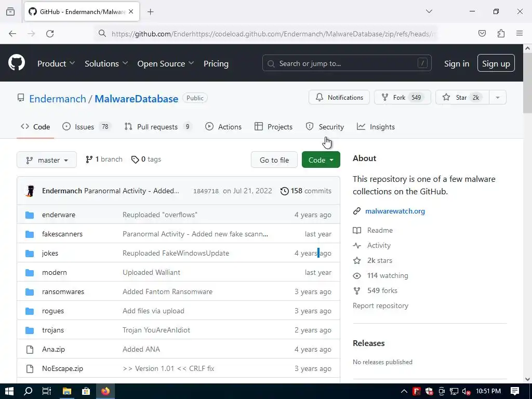Click the Windows Security shield tray icon
The image size is (532, 399).
pyautogui.click(x=429, y=391)
